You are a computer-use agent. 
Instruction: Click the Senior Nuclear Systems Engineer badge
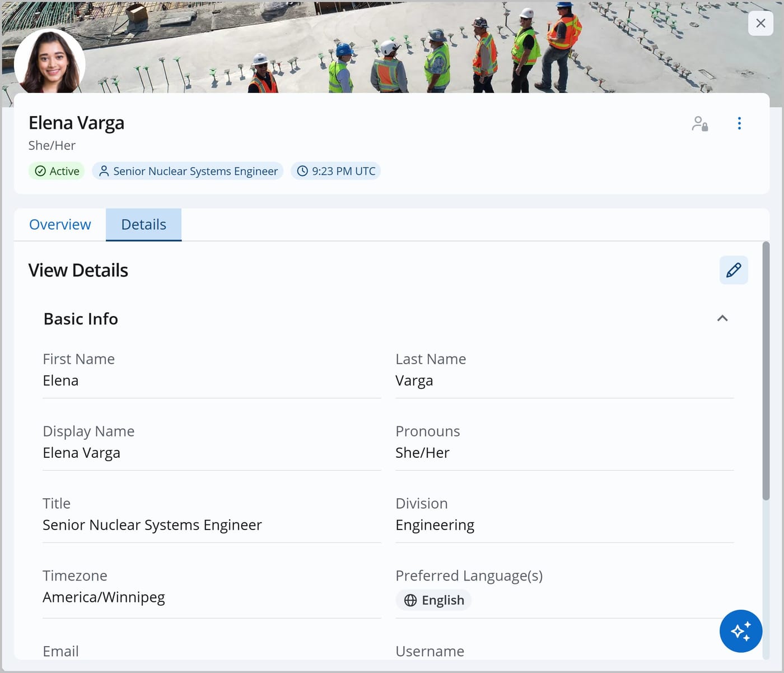pyautogui.click(x=188, y=171)
